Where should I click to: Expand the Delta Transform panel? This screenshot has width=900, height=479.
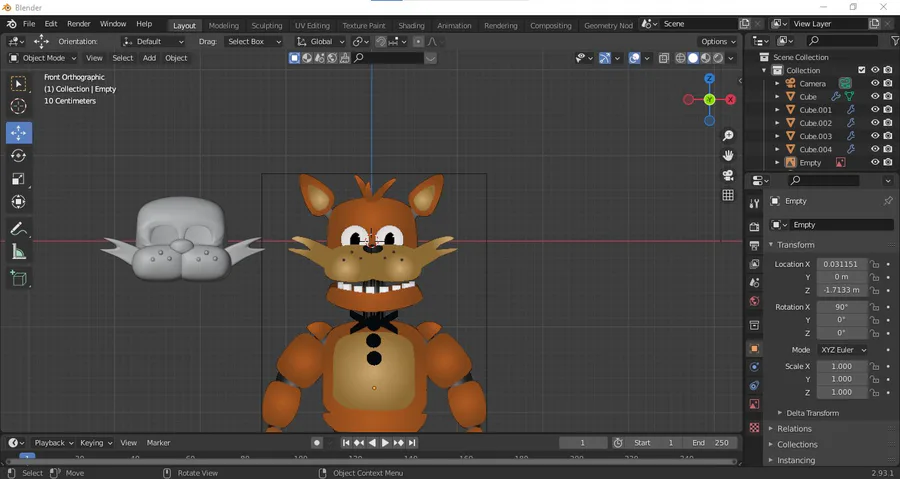coord(812,413)
